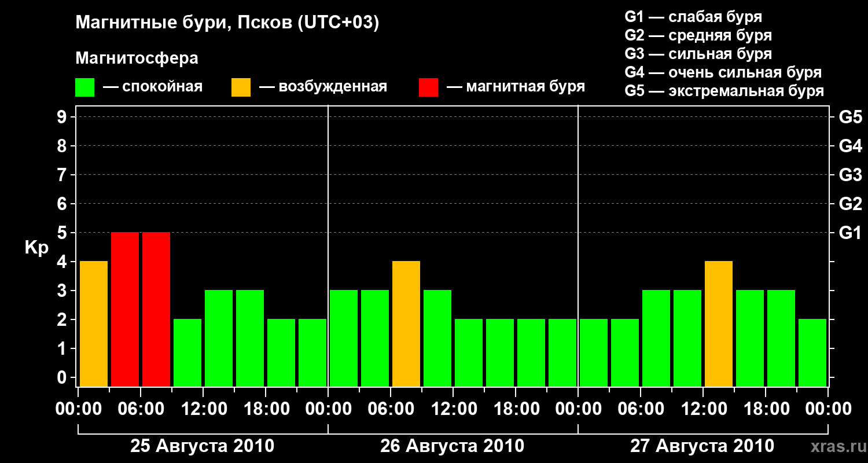Click the green 00:00–03:00 bar on 27 Августа
This screenshot has height=463, width=868.
[594, 352]
